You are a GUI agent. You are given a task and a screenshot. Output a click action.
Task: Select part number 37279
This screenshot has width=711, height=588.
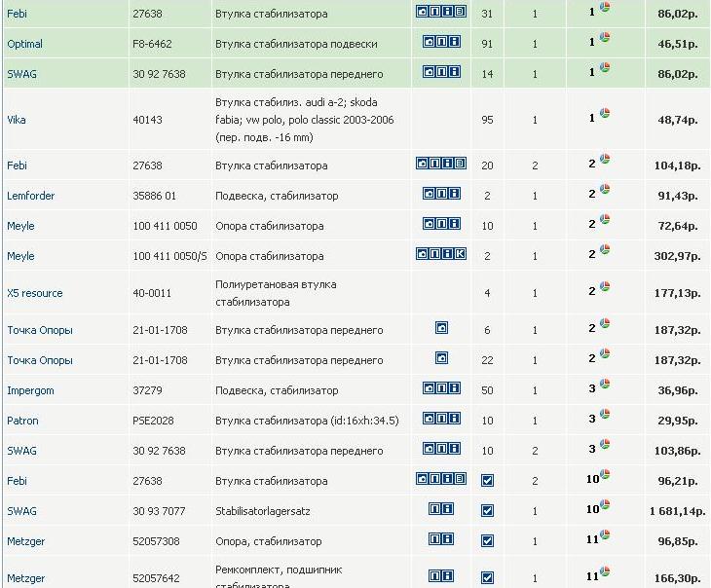pos(147,390)
